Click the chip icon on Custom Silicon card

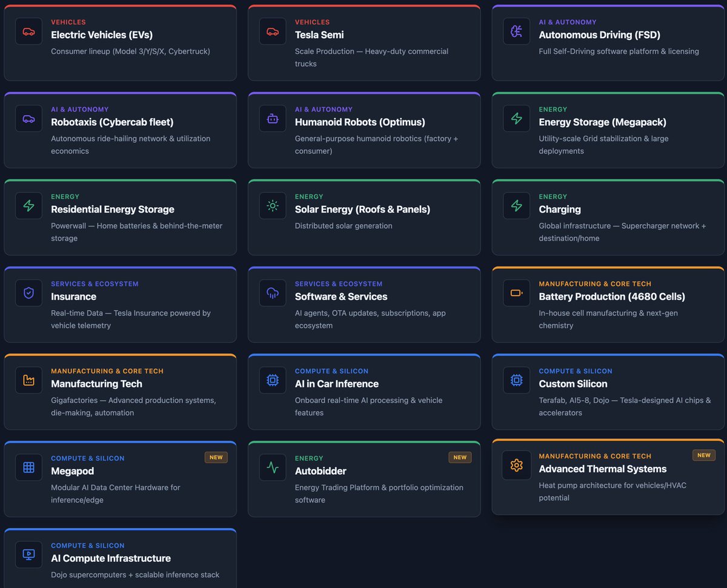pos(517,380)
